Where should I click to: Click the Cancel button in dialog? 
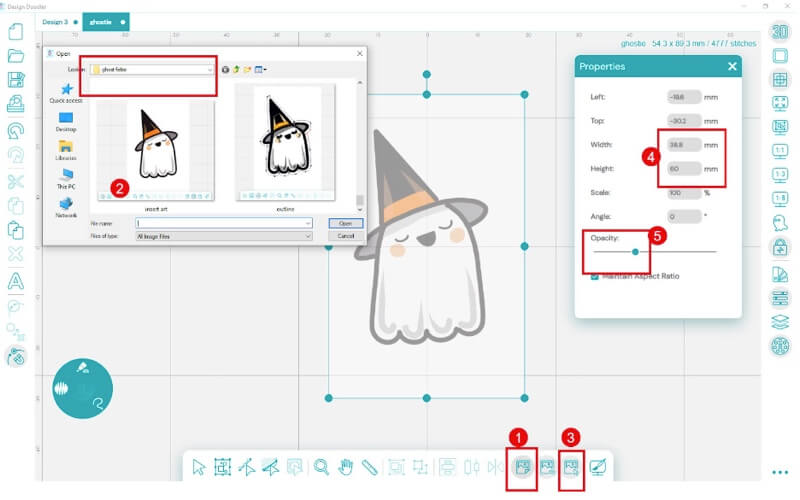[x=346, y=236]
